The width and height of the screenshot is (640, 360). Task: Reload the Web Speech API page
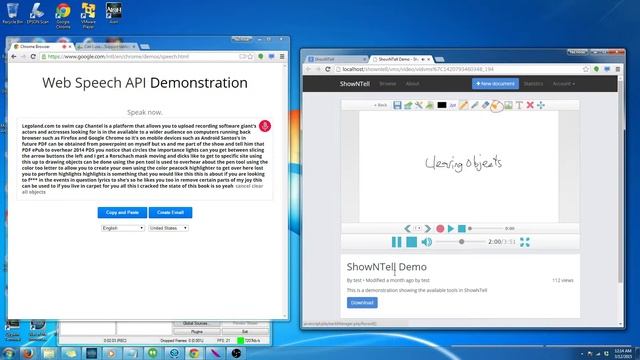tap(33, 56)
